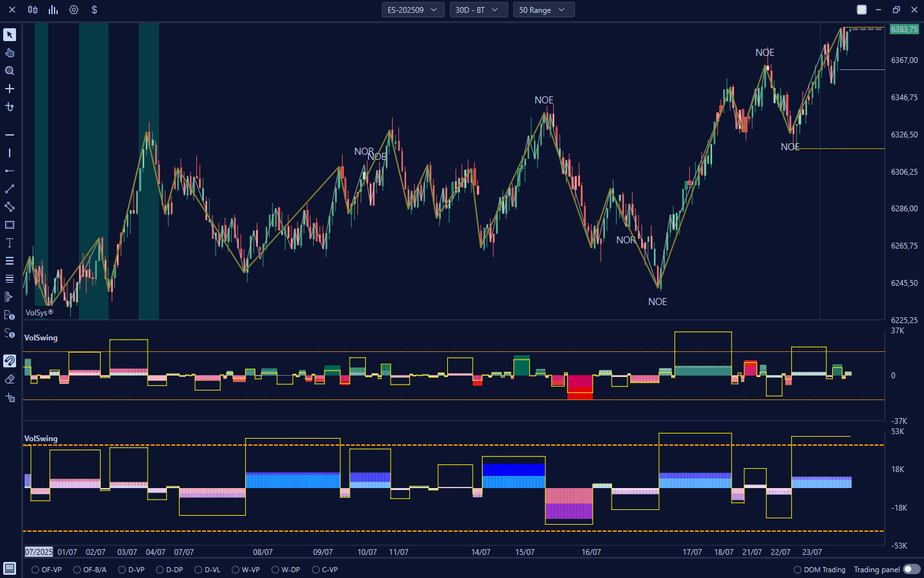Select the hand pan tool

pyautogui.click(x=10, y=53)
